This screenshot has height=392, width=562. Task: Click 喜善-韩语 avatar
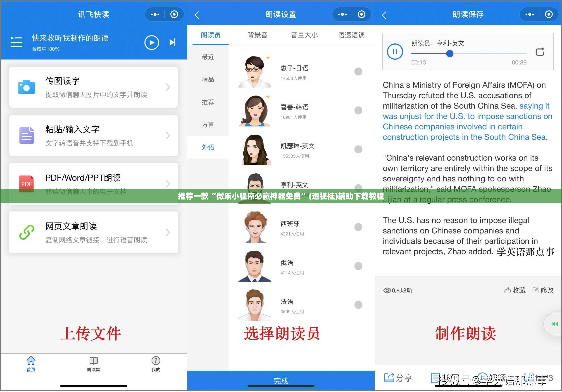click(x=255, y=111)
